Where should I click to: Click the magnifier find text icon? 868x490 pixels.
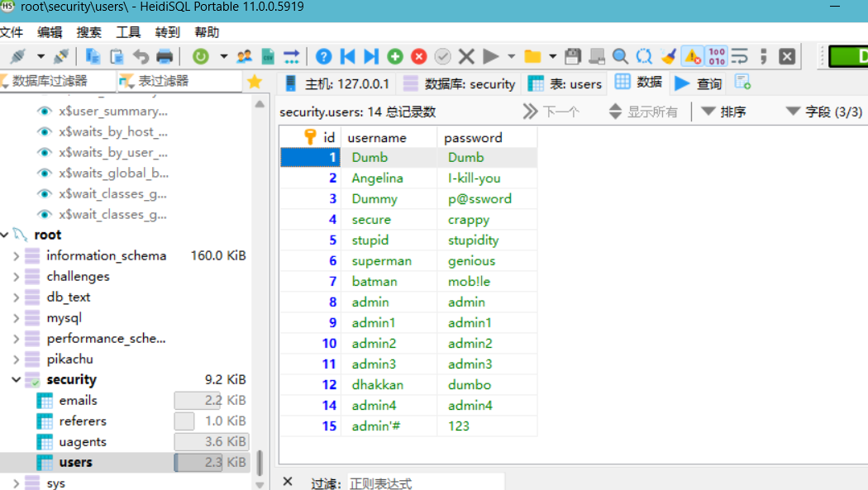click(620, 56)
